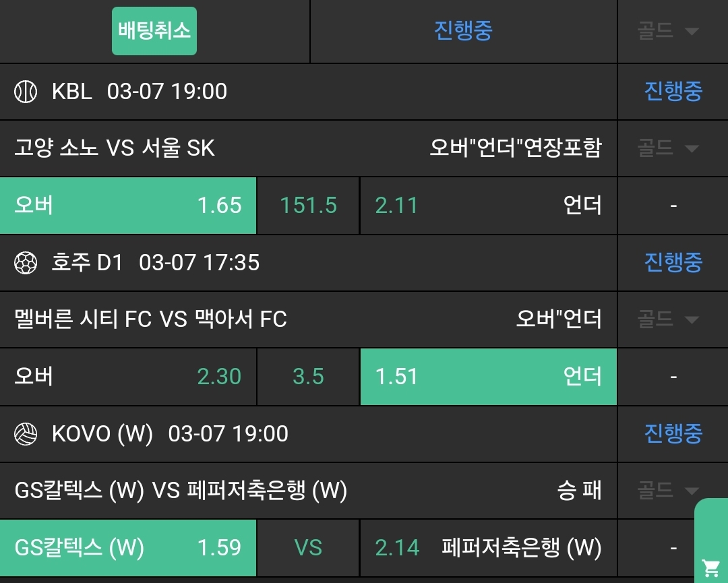This screenshot has height=583, width=728.
Task: Select 오버 at 2.30 odds
Action: tap(128, 377)
